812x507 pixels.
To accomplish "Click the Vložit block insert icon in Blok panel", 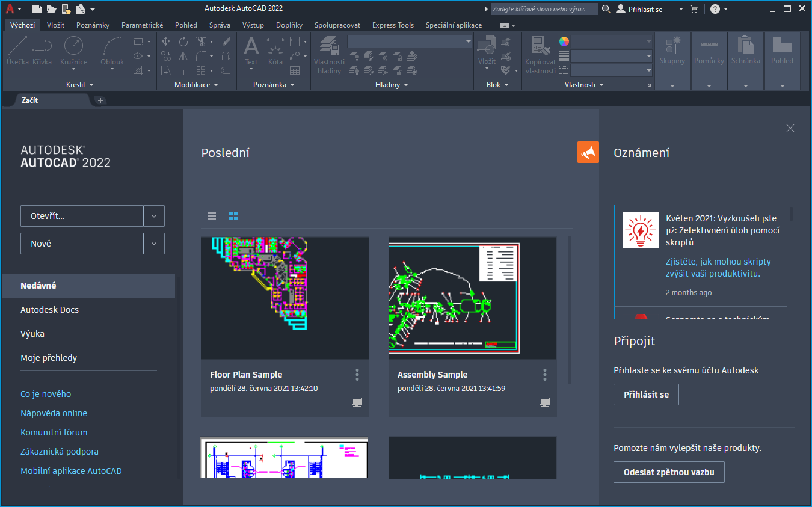I will pos(487,51).
